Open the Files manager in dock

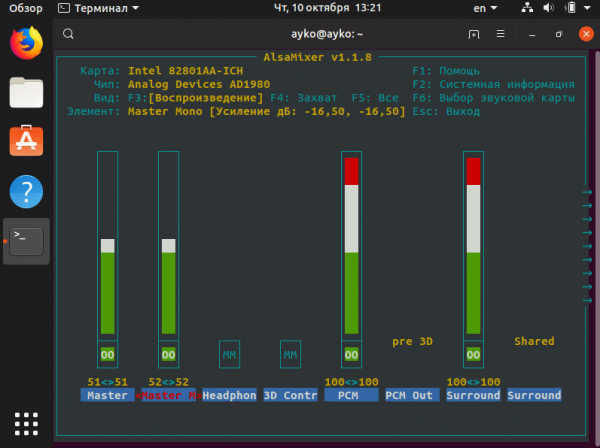coord(26,92)
